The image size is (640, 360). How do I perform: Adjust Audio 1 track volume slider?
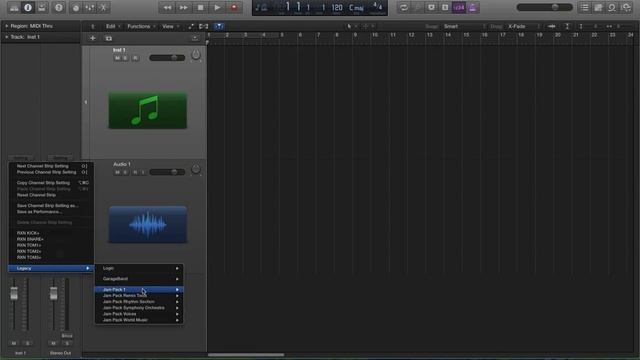pyautogui.click(x=167, y=172)
